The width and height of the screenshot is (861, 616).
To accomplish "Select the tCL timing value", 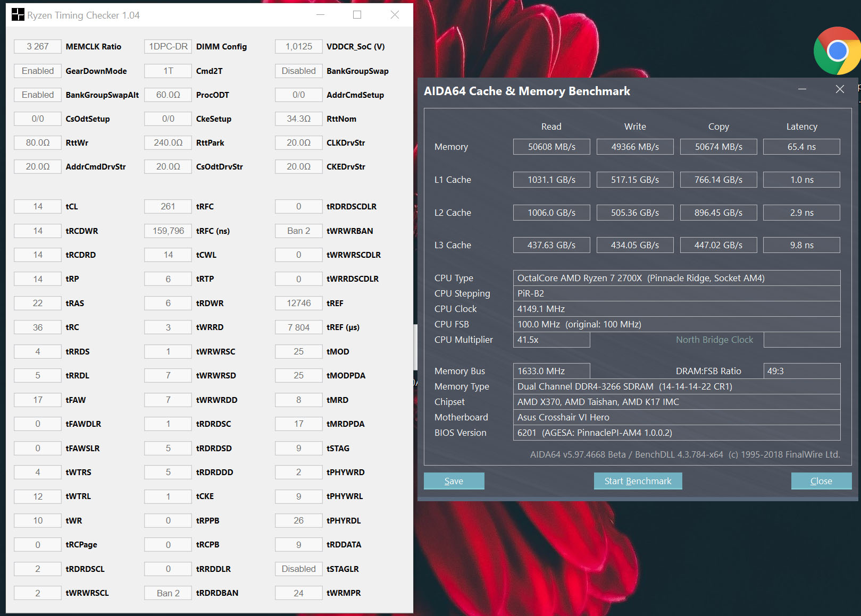I will pos(38,207).
